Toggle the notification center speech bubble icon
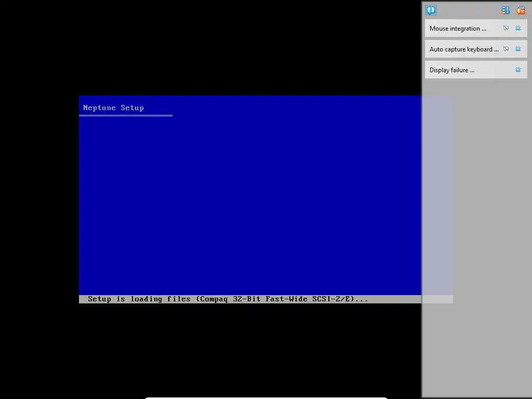Screen dimensions: 532x399 pos(431,10)
